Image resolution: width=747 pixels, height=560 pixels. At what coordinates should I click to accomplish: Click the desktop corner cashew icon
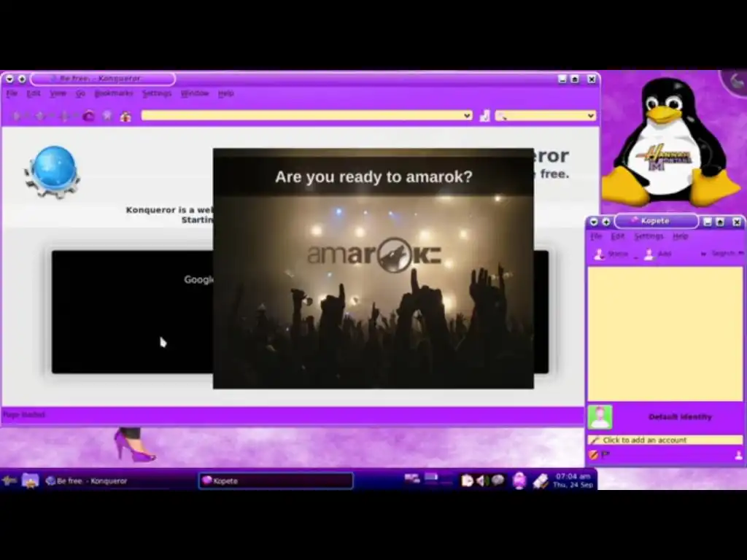point(735,81)
